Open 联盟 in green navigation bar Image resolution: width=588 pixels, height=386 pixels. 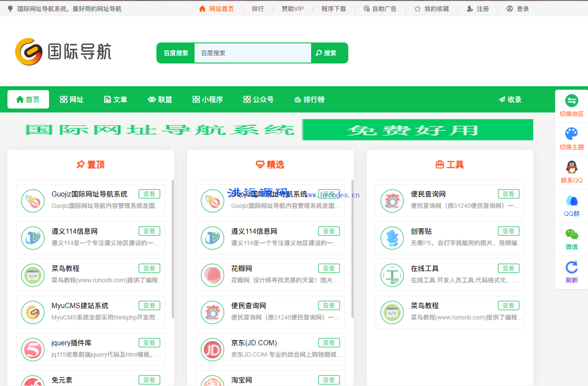coord(160,99)
